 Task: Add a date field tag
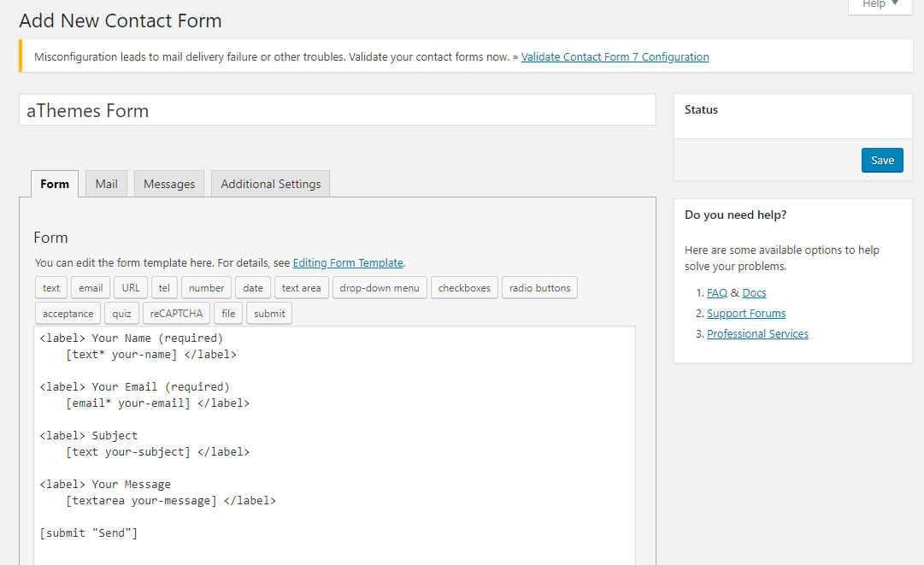point(253,288)
